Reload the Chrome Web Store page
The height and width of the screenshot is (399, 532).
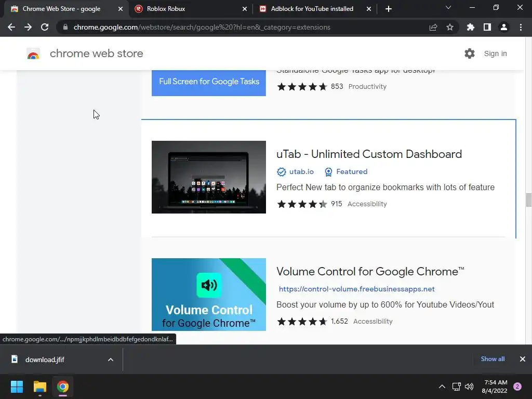[45, 27]
